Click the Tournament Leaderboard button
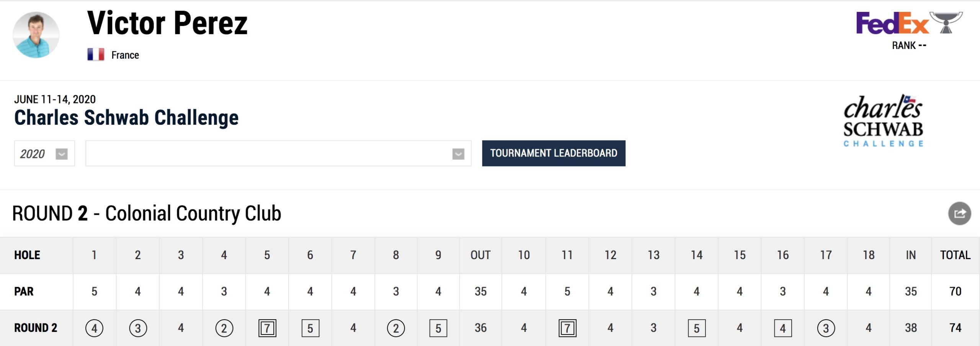The height and width of the screenshot is (346, 980). click(x=554, y=153)
